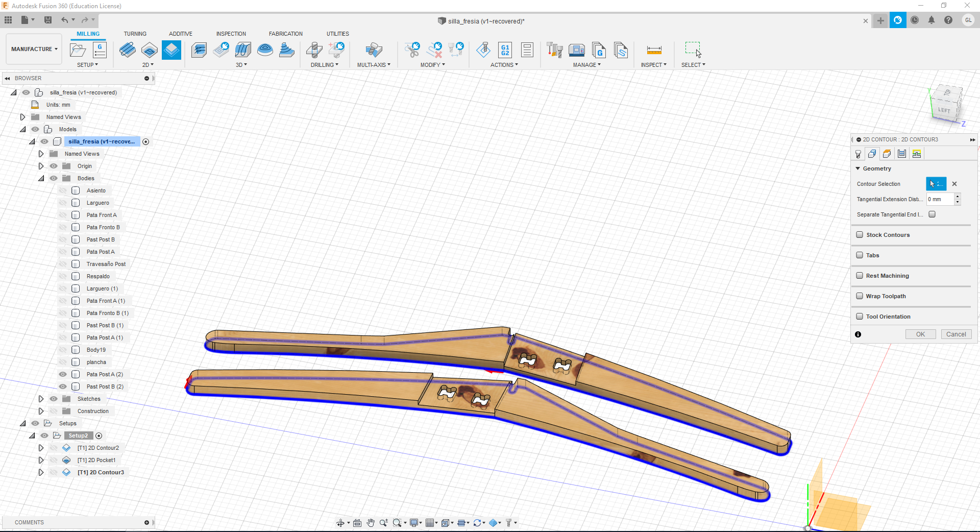Screen dimensions: 980x532
Task: Open the Tool Library icon
Action: click(555, 50)
